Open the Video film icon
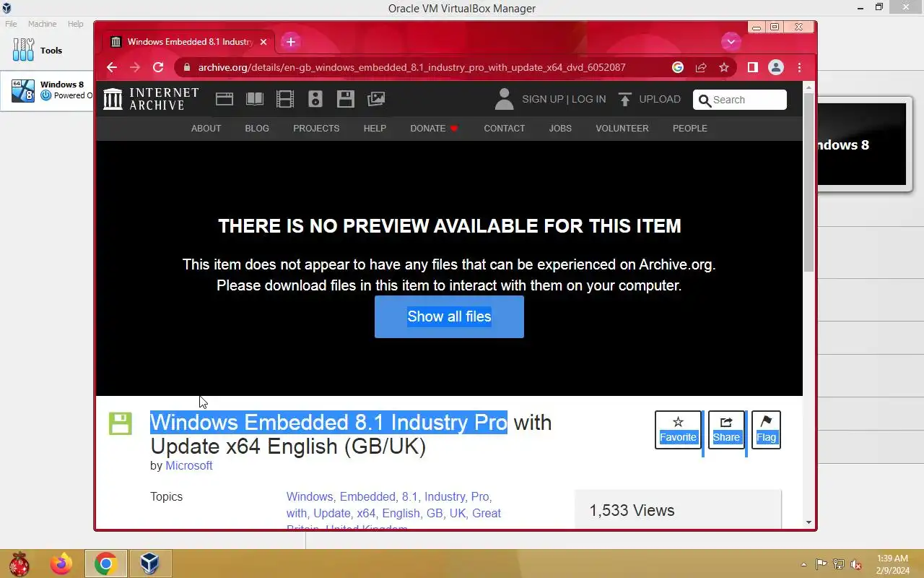Image resolution: width=924 pixels, height=578 pixels. click(285, 99)
